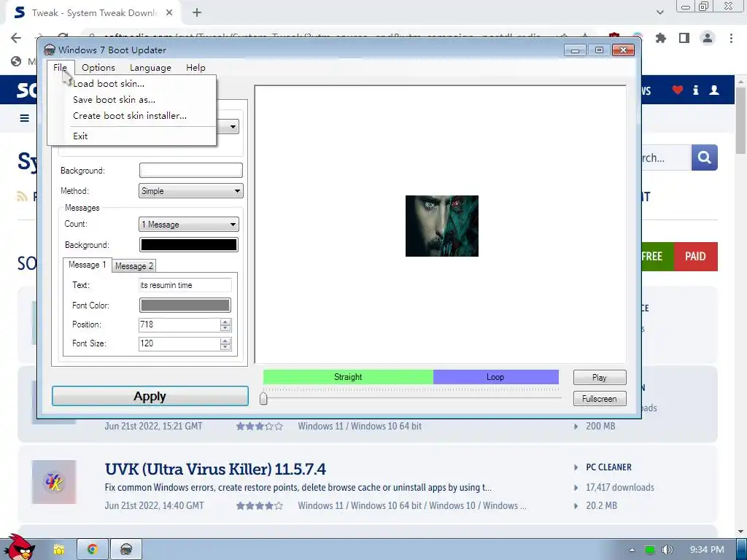This screenshot has height=560, width=747.
Task: Click the Softpedia info icon
Action: [695, 90]
